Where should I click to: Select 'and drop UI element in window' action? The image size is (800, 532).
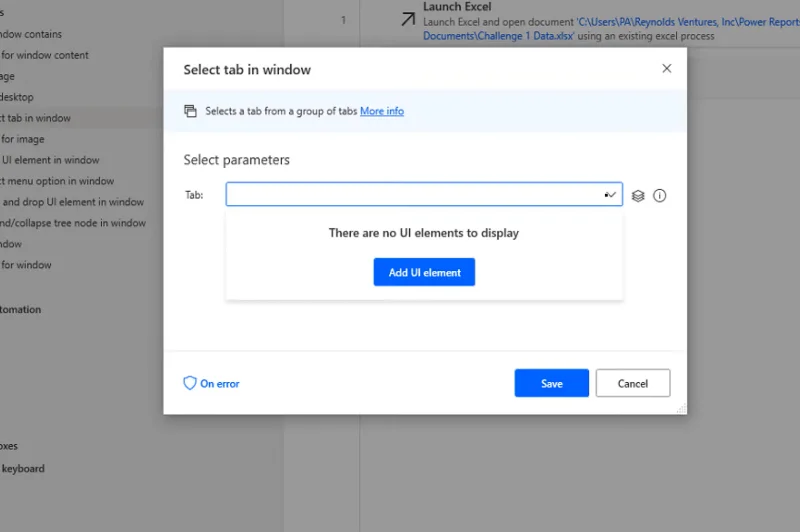point(73,202)
